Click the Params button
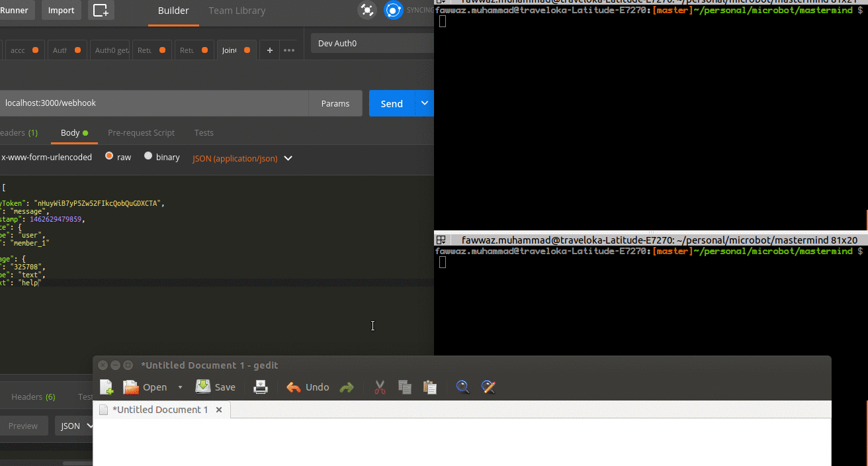Image resolution: width=868 pixels, height=466 pixels. pos(335,103)
